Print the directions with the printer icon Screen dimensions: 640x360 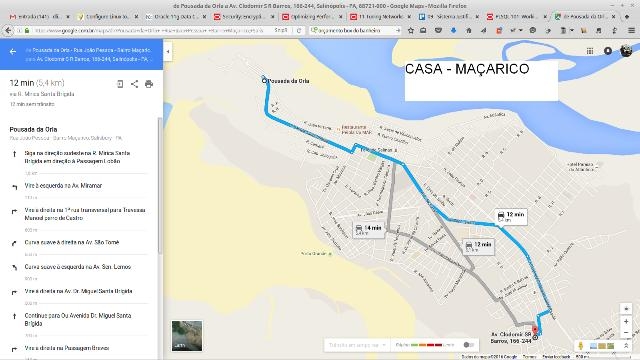149,84
